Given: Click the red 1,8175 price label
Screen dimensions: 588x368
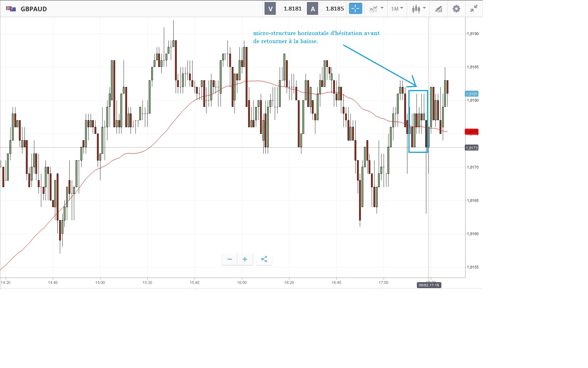Looking at the screenshot, I should click(472, 132).
